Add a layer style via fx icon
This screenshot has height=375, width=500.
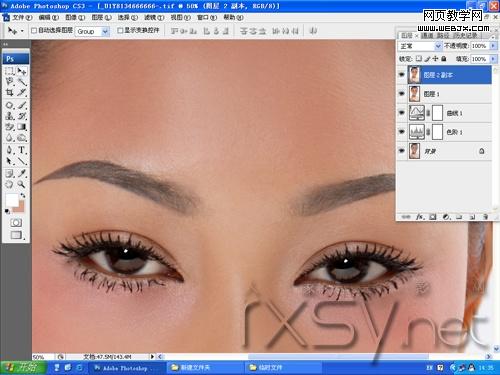420,217
